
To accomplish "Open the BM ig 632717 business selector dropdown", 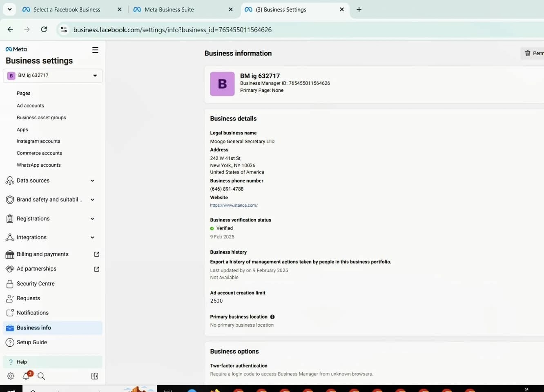I will [x=53, y=76].
